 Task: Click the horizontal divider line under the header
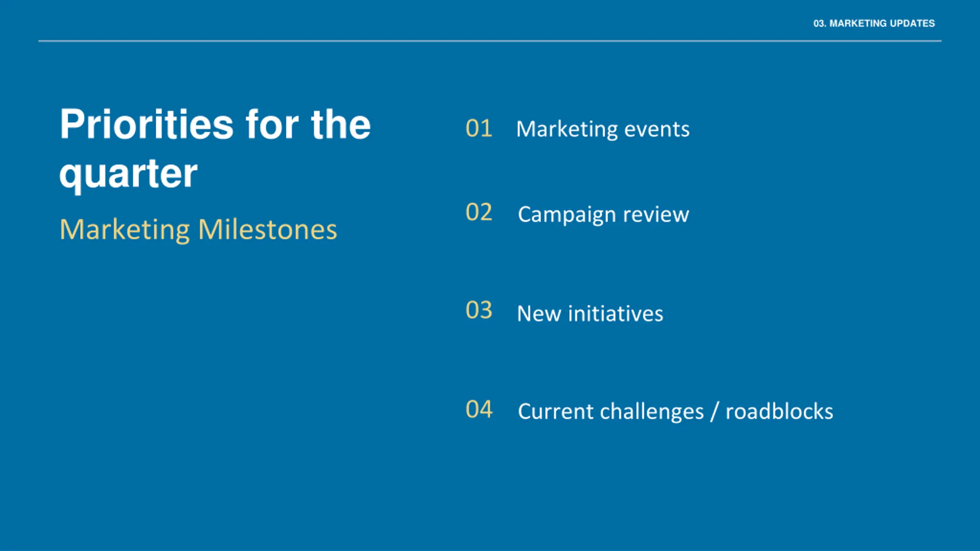[x=490, y=41]
